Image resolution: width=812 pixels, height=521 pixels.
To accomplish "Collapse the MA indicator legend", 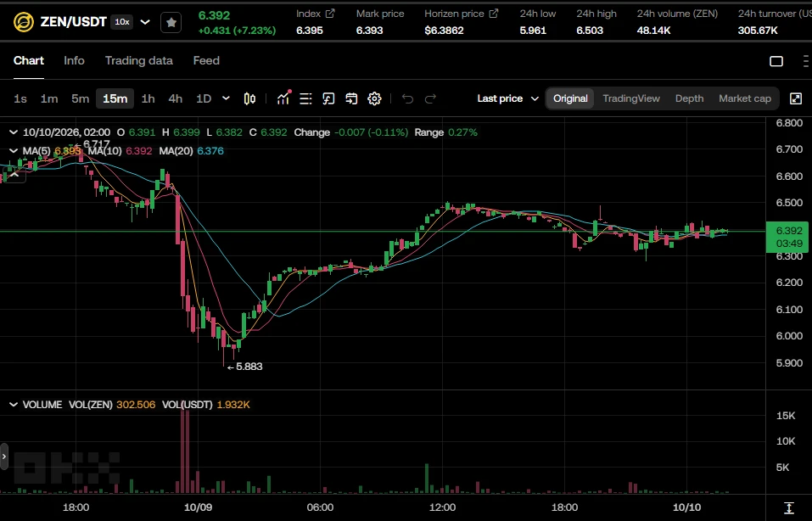I will click(14, 151).
